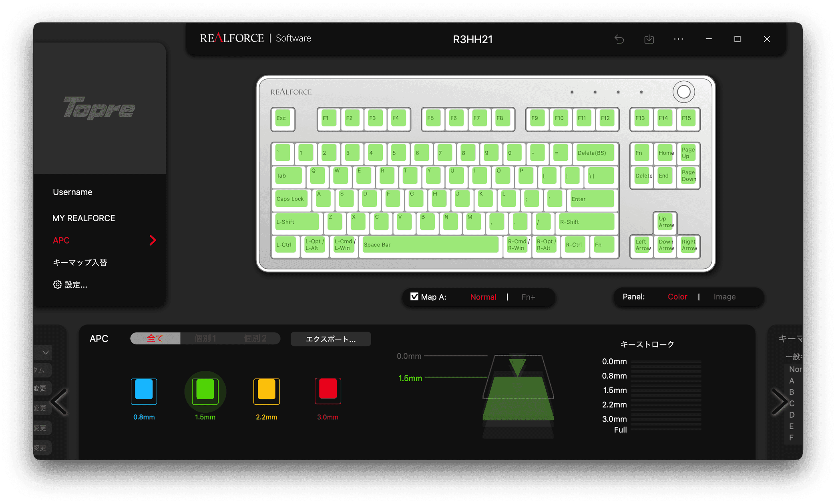Select the Esc key on keyboard
Viewport: 836px width, 504px height.
[x=283, y=119]
